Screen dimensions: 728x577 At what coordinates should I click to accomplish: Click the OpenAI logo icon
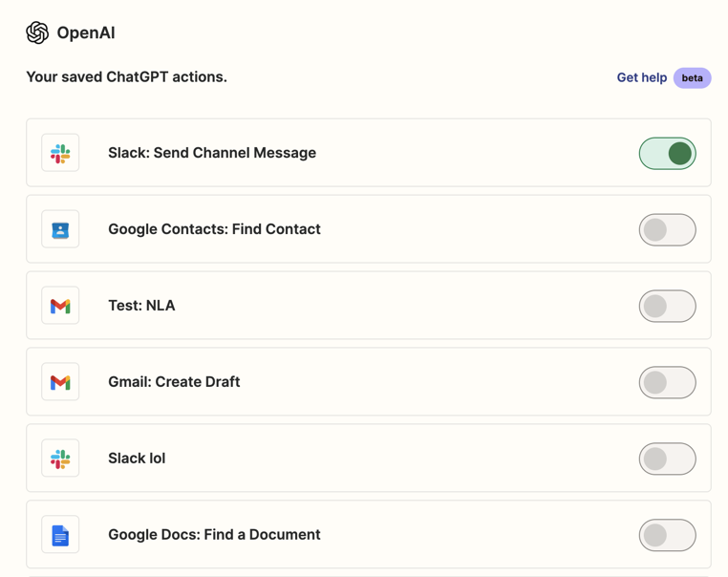click(x=37, y=32)
